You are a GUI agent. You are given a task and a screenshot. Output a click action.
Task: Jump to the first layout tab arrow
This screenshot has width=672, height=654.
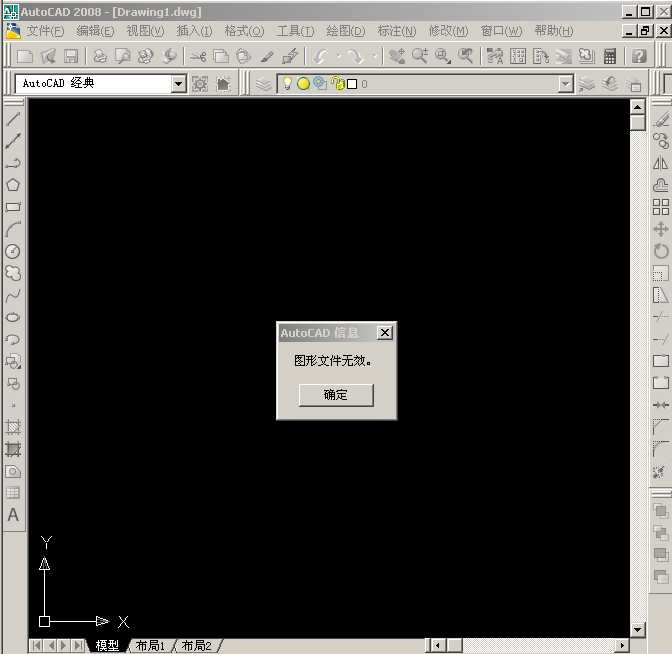coord(37,645)
